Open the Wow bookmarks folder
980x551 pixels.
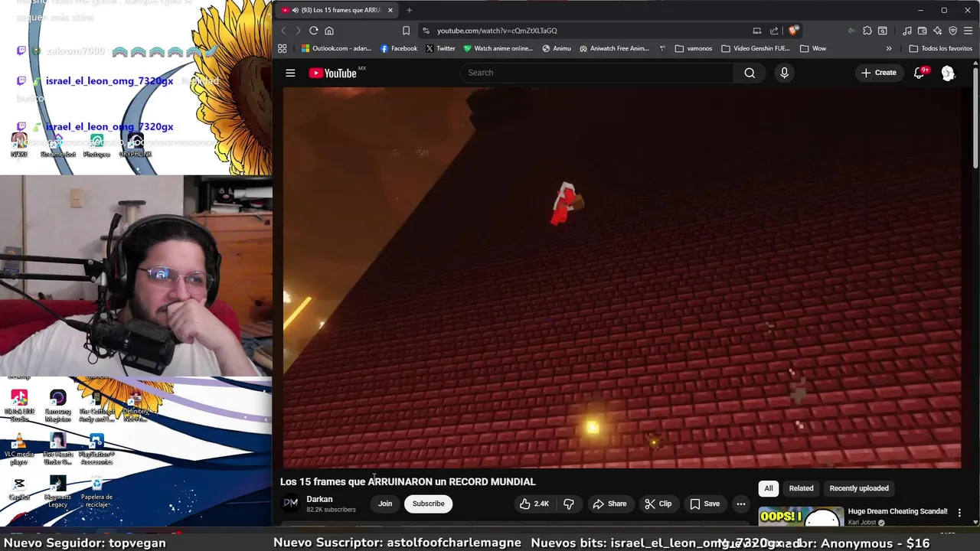point(812,48)
